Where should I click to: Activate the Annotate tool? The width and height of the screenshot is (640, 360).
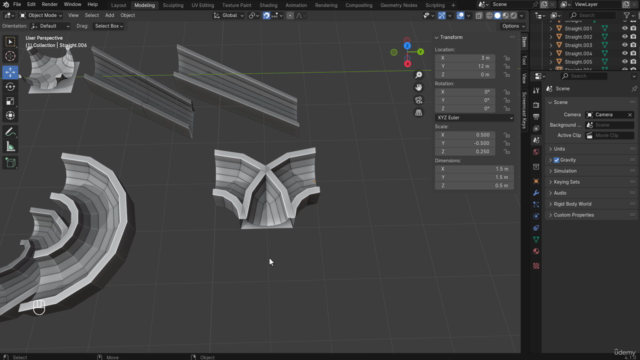(10, 132)
